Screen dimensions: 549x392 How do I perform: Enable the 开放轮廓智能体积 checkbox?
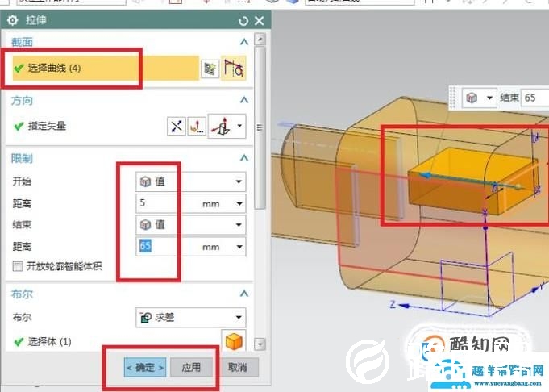[x=18, y=266]
